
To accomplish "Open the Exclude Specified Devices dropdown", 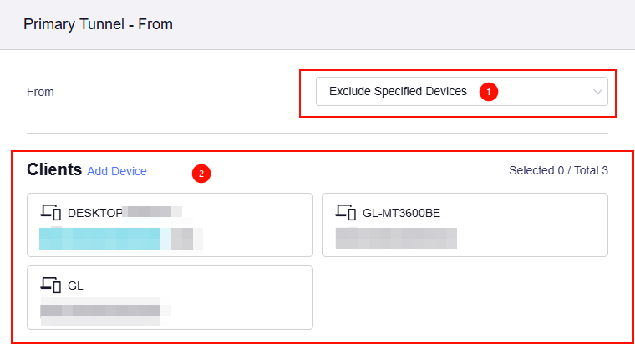I will [x=398, y=92].
